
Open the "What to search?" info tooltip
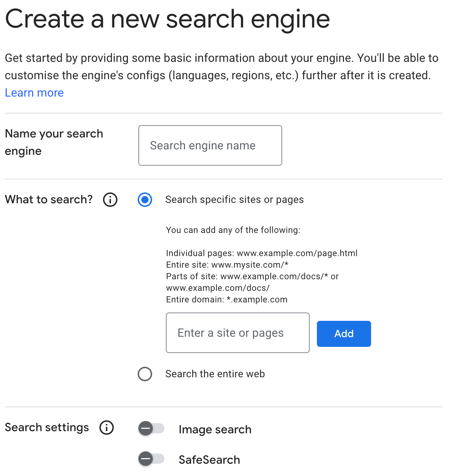(110, 200)
